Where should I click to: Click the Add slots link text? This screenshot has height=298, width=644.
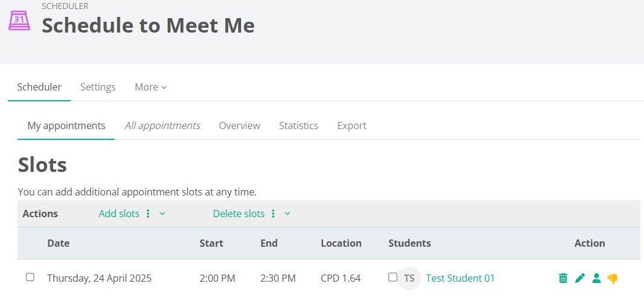[119, 214]
